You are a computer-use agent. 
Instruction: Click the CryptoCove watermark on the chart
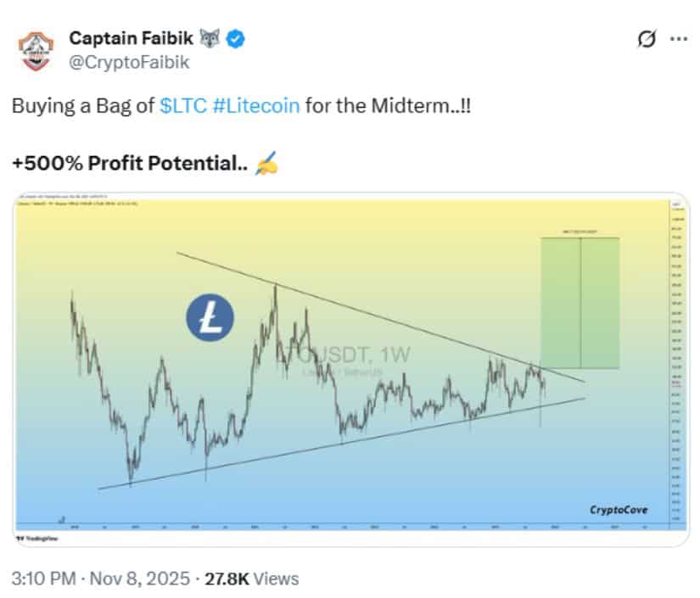point(618,511)
